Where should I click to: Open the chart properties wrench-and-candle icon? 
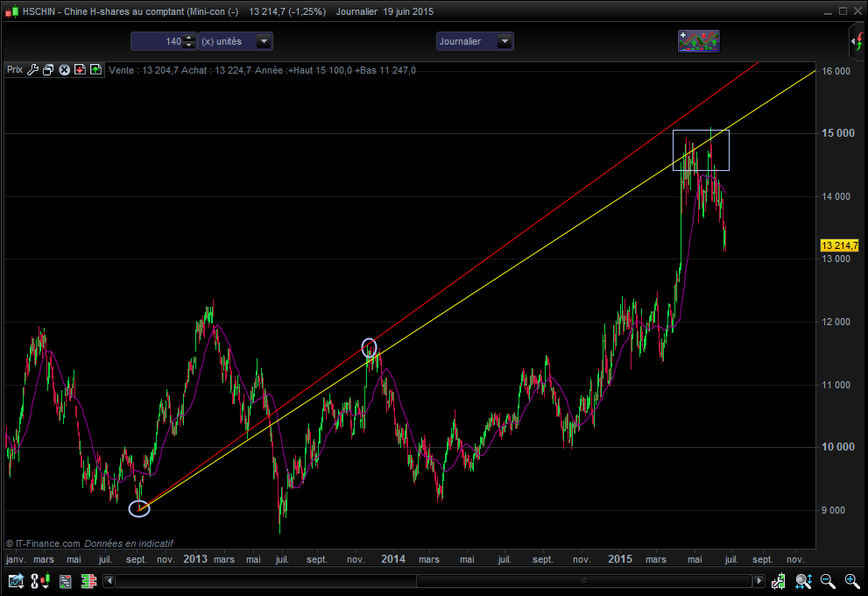[x=779, y=581]
